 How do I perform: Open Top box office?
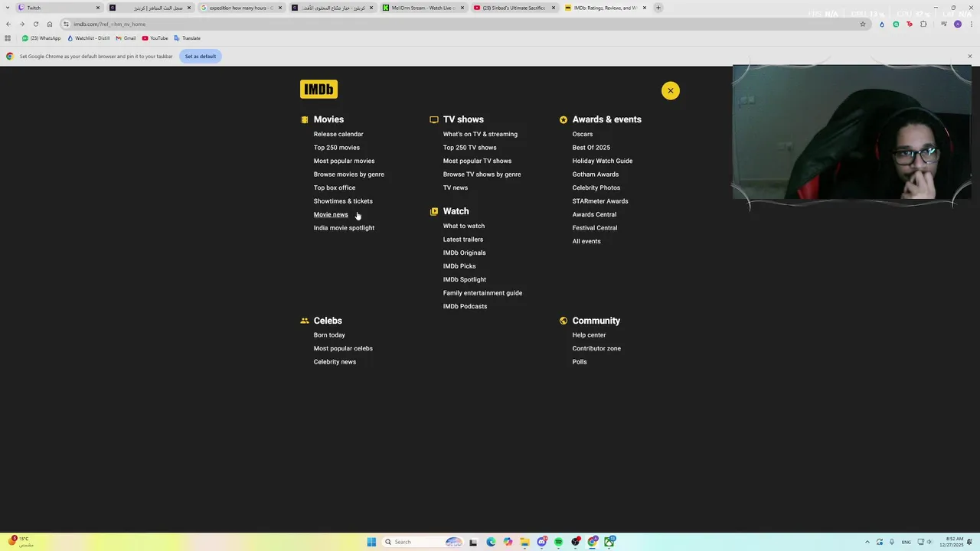pos(334,187)
